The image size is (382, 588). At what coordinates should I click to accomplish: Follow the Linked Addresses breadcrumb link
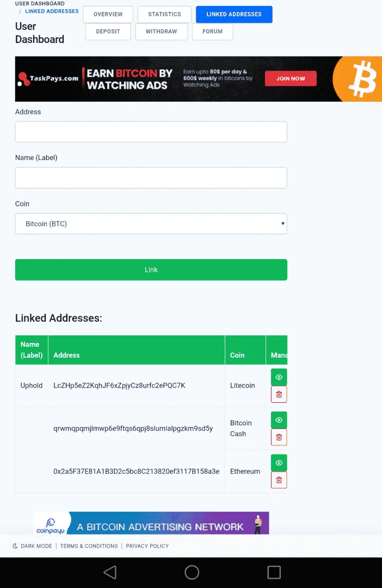coord(52,11)
